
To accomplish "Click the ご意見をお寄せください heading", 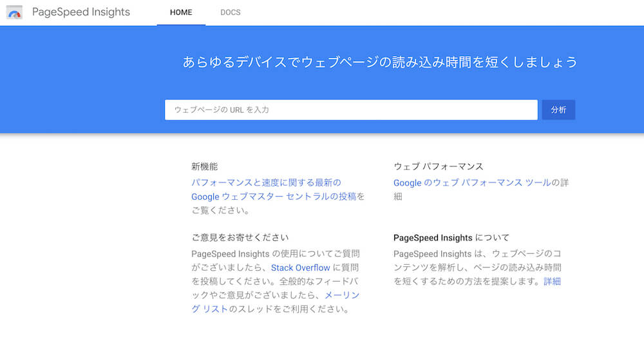I will (240, 238).
